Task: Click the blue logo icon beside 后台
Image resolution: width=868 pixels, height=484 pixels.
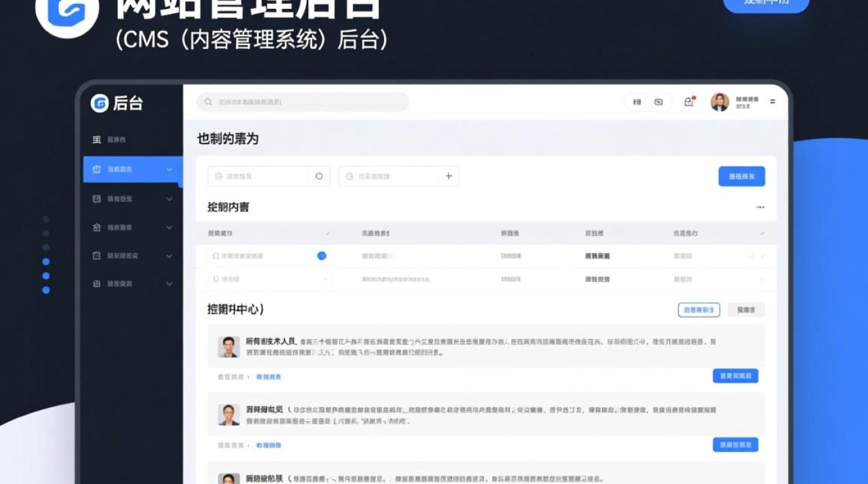Action: pyautogui.click(x=99, y=103)
